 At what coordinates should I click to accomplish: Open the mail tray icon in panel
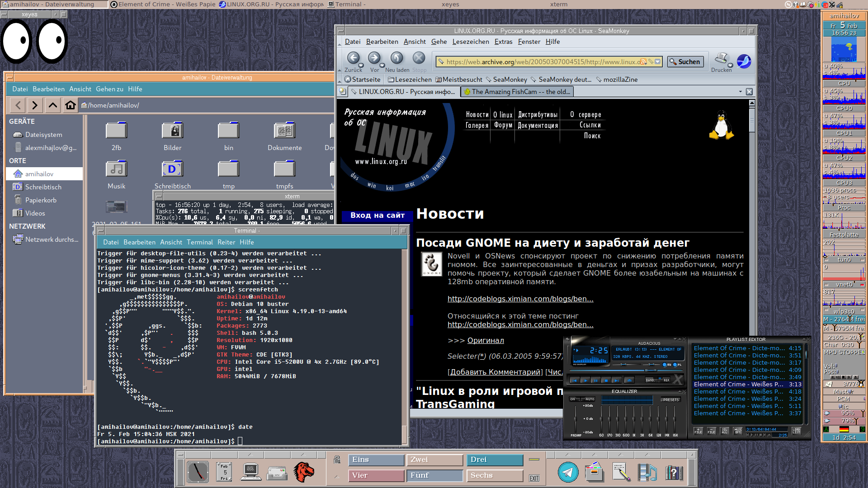pos(277,473)
